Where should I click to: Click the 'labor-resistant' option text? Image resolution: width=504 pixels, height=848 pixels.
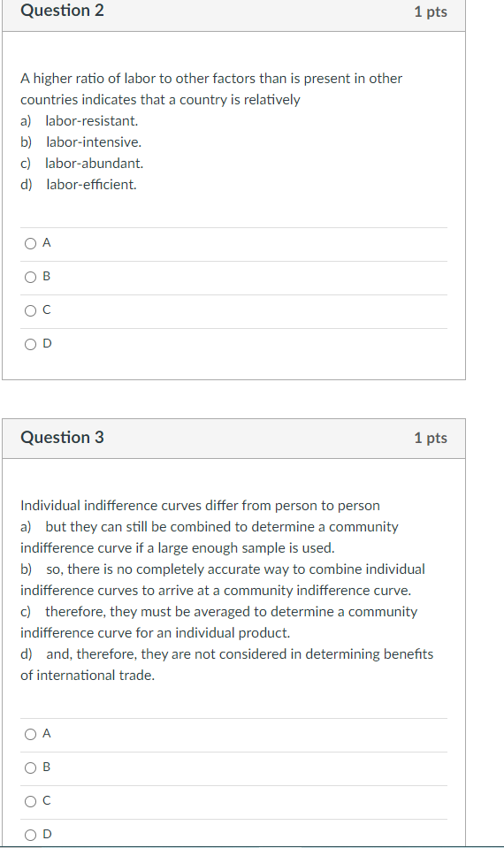pos(92,120)
